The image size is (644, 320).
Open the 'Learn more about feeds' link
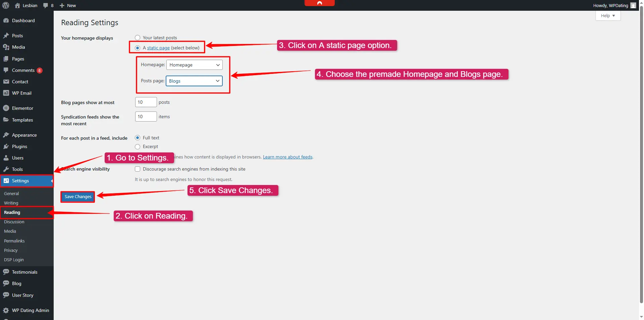pos(287,157)
